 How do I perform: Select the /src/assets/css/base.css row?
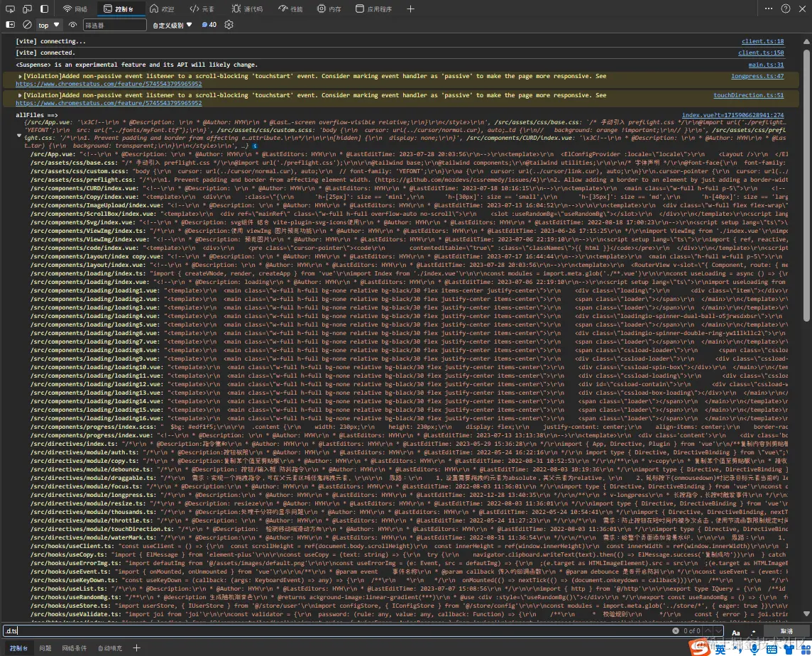click(x=409, y=163)
